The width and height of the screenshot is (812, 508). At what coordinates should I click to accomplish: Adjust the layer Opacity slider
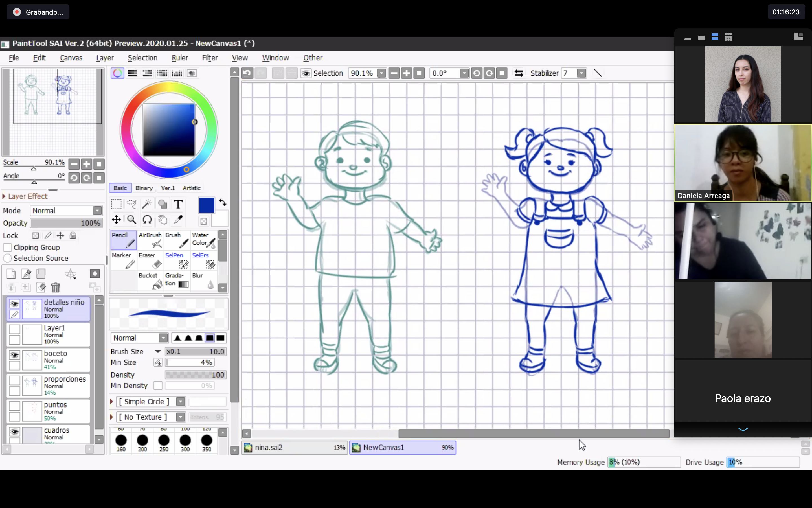pos(66,223)
